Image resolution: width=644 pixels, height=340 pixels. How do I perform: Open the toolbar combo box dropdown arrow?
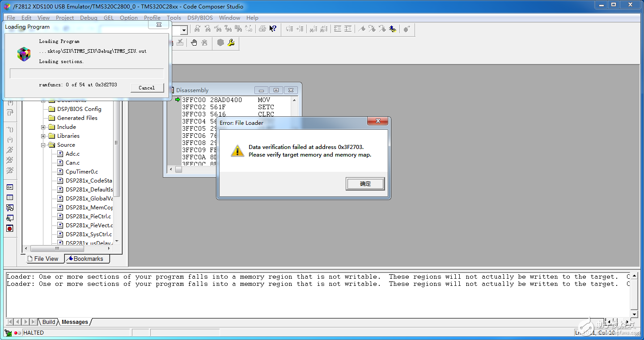point(183,30)
